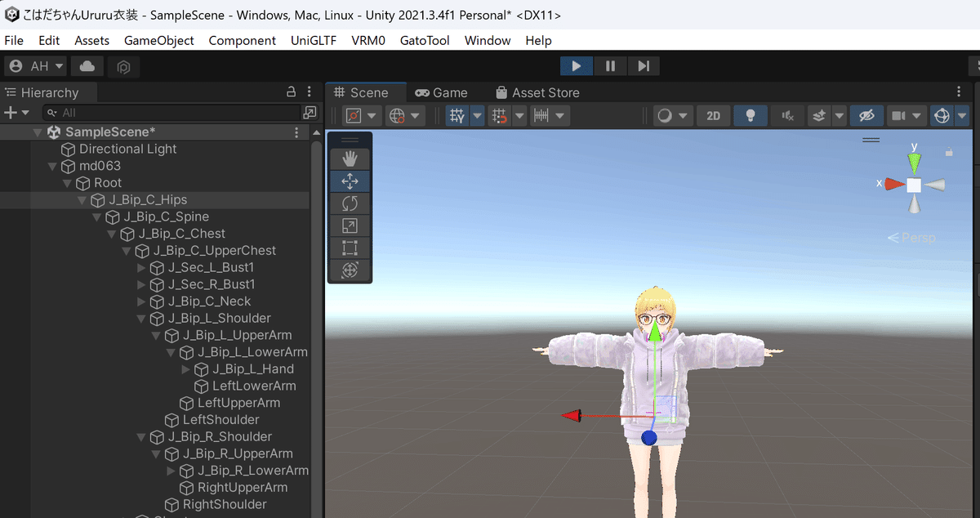Open the grid visibility dropdown arrow
The image size is (980, 518).
coord(478,116)
